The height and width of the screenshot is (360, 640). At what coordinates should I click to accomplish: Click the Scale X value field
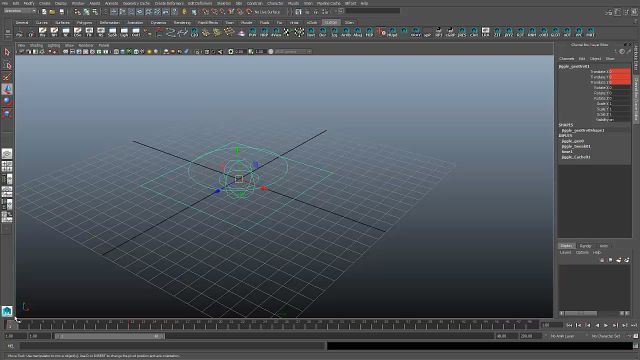pos(620,104)
